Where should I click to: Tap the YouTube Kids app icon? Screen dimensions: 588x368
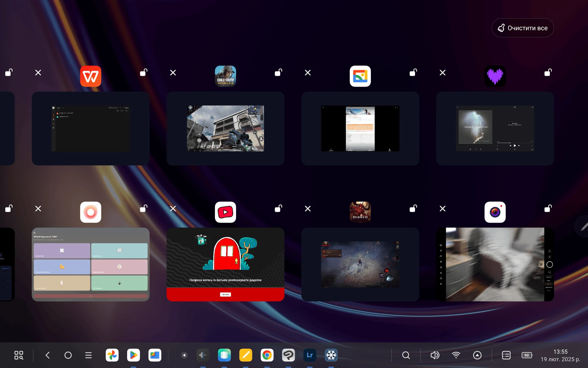pyautogui.click(x=225, y=212)
